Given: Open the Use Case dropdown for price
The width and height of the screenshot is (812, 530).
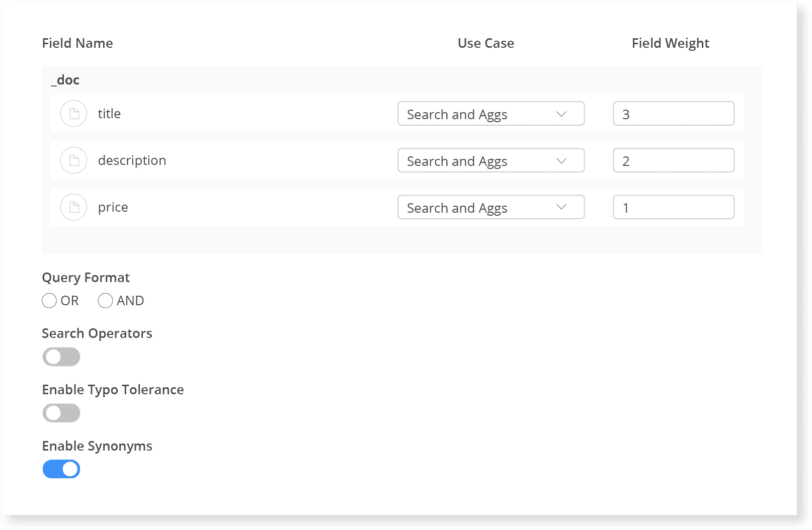Looking at the screenshot, I should (x=491, y=207).
